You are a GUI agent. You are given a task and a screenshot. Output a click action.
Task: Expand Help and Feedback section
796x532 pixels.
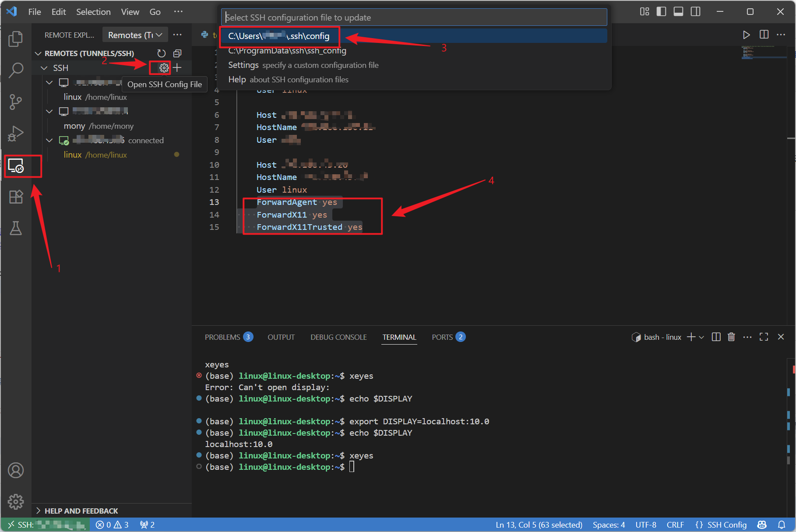81,511
